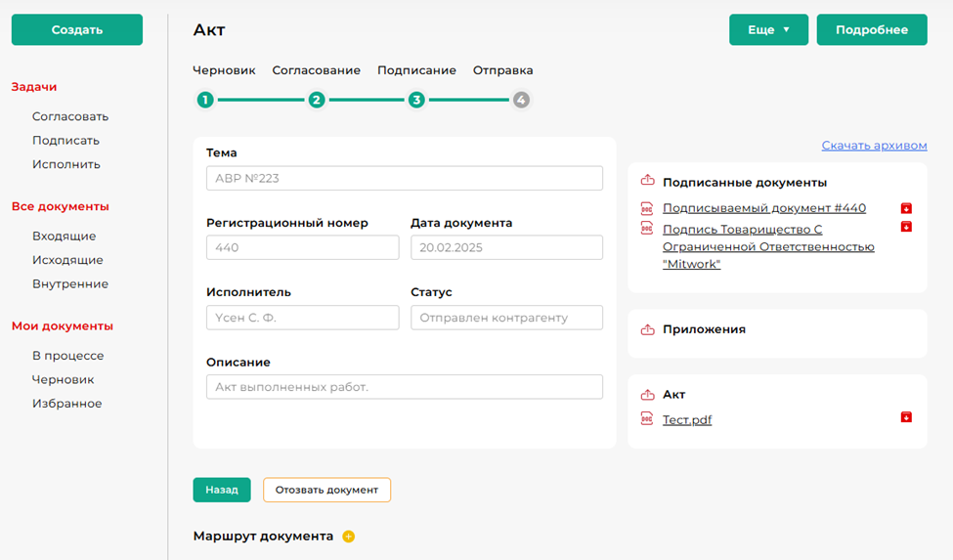The width and height of the screenshot is (953, 560).
Task: Click the doc file icon before Тест.pdf
Action: 646,419
